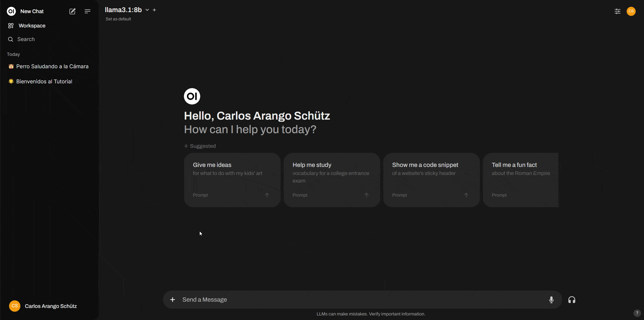Viewport: 644px width, 320px height.
Task: Click the headphones audio icon
Action: tap(571, 299)
